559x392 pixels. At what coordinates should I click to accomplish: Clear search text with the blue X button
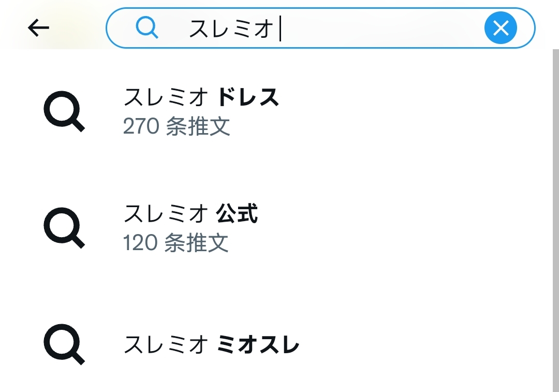[x=501, y=28]
